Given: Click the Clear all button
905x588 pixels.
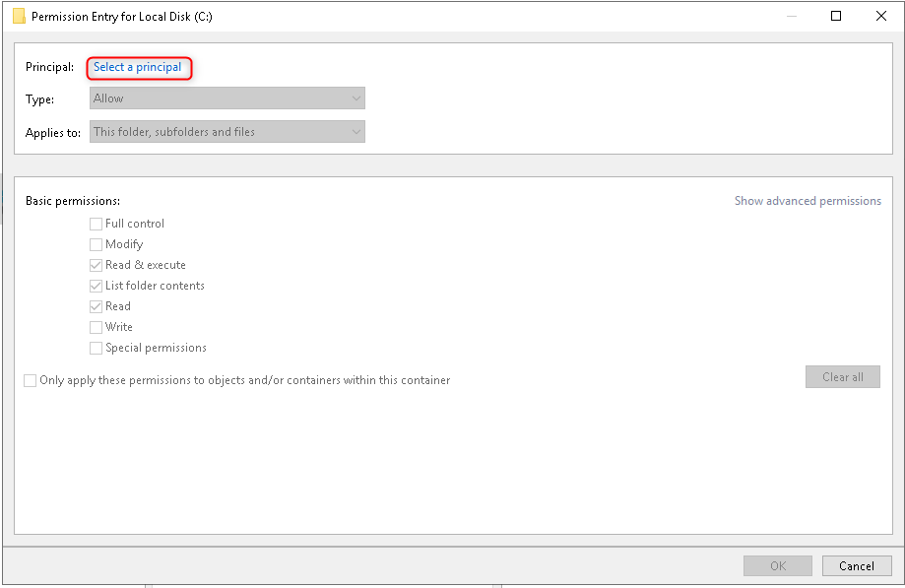Looking at the screenshot, I should [x=843, y=377].
